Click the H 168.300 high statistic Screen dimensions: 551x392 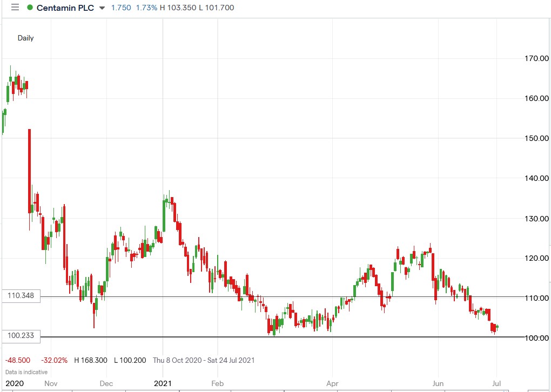click(x=90, y=360)
